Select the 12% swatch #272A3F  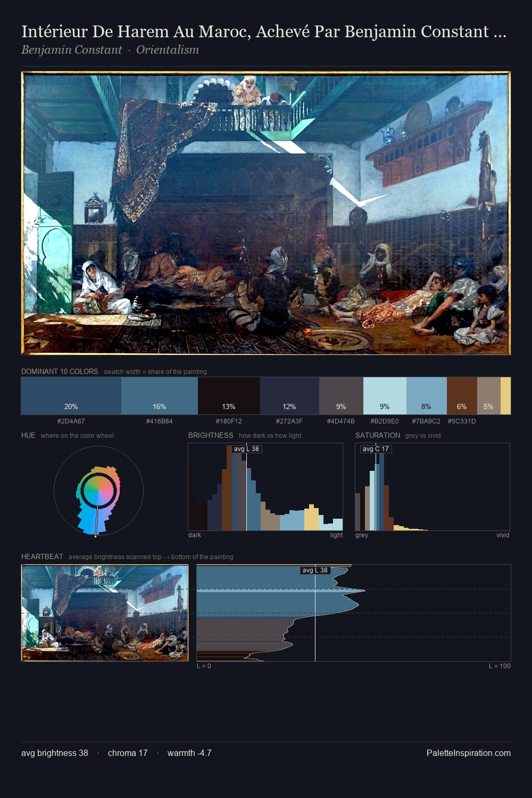(x=289, y=396)
